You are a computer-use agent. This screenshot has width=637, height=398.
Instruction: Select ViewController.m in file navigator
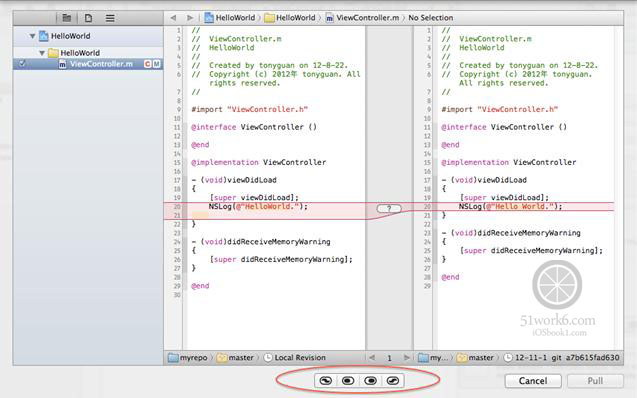coord(88,64)
